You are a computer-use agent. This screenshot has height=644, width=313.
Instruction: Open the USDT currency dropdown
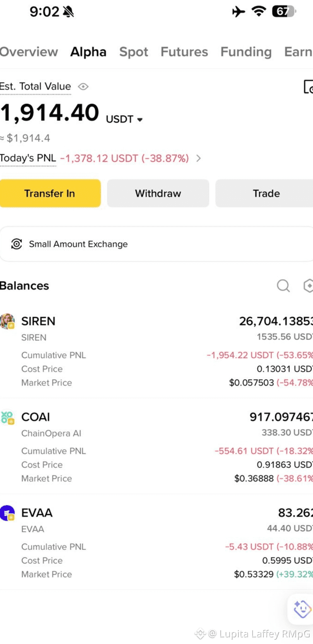[x=124, y=120]
